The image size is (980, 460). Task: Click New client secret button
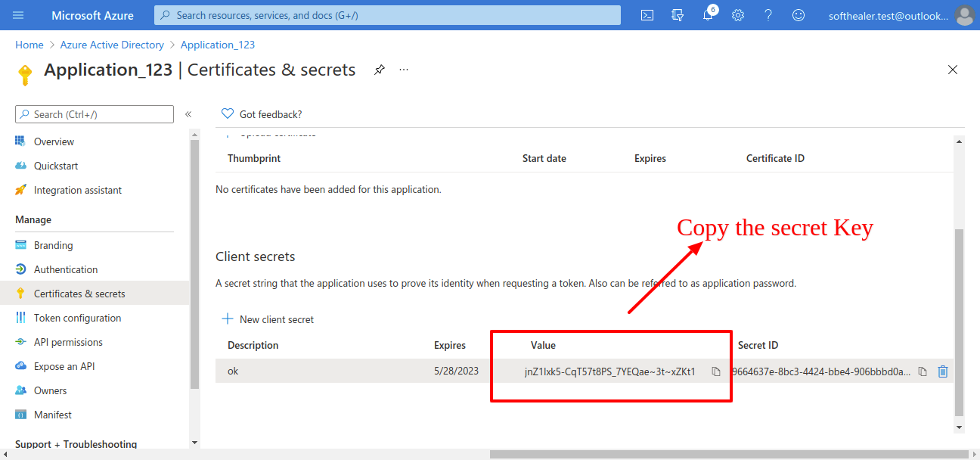(268, 319)
